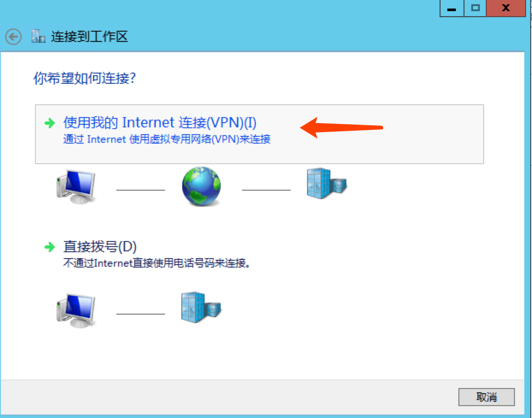
Task: Click the green arrow beside the VPN option
Action: click(x=50, y=123)
